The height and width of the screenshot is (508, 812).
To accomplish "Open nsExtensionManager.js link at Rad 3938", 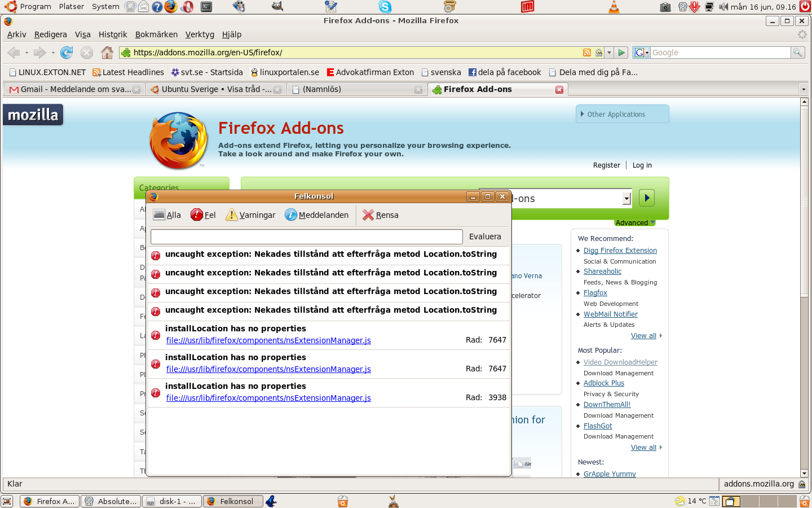I will [x=268, y=398].
